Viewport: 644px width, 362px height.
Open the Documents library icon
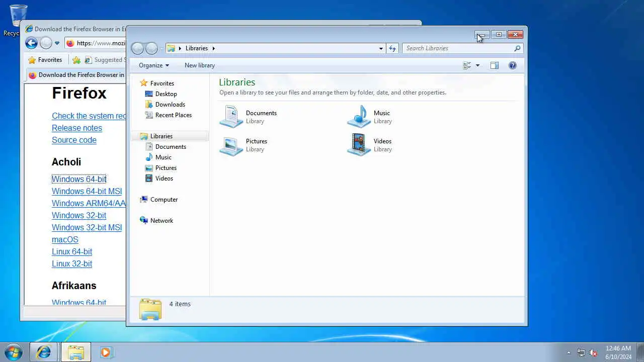231,117
